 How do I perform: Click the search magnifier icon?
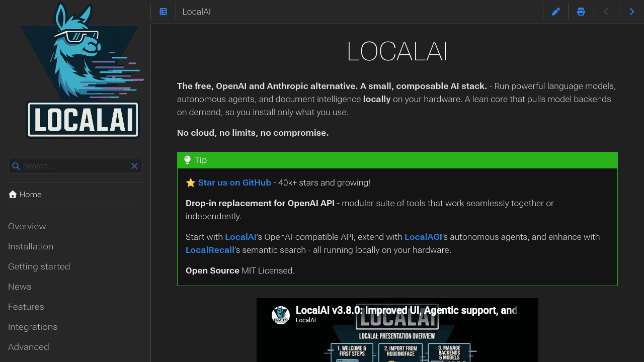coord(16,166)
